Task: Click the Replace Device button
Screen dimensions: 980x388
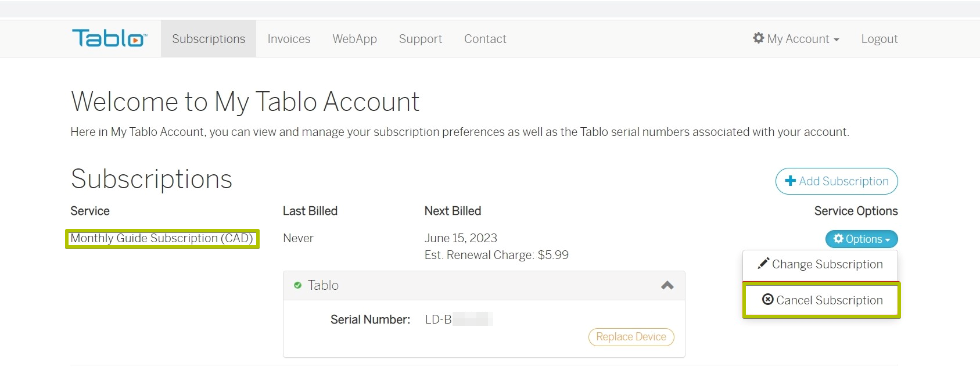Action: pos(631,337)
